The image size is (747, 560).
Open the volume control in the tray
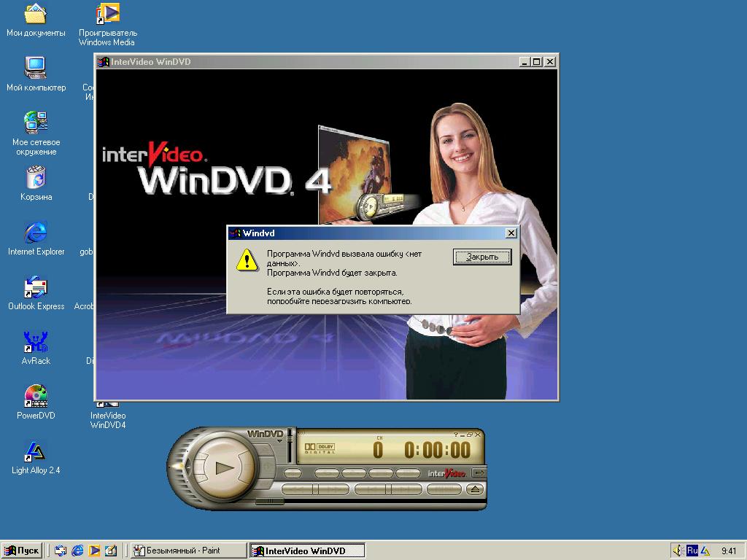[x=678, y=551]
